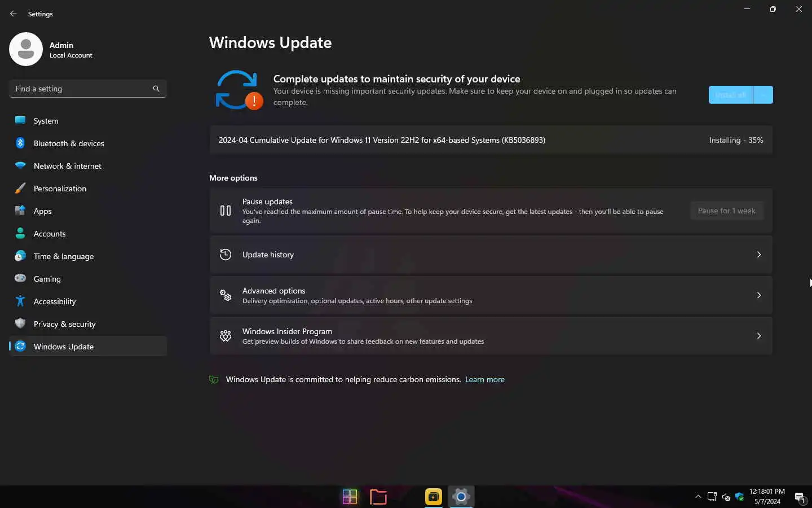Open Gaming settings category

coord(88,279)
